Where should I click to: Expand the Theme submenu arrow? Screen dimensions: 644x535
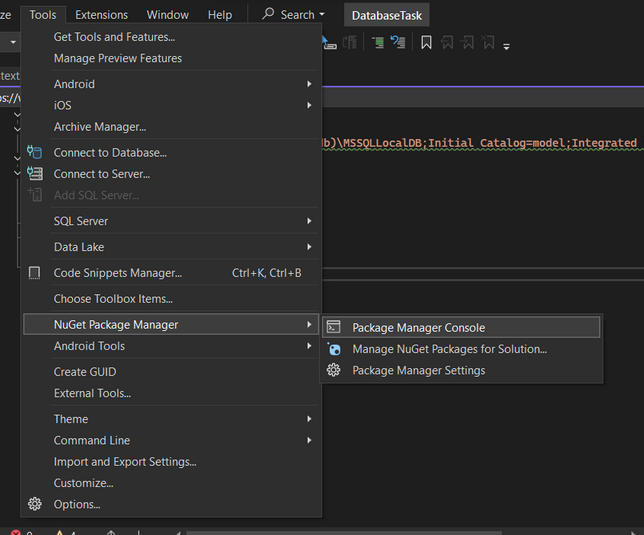coord(309,419)
